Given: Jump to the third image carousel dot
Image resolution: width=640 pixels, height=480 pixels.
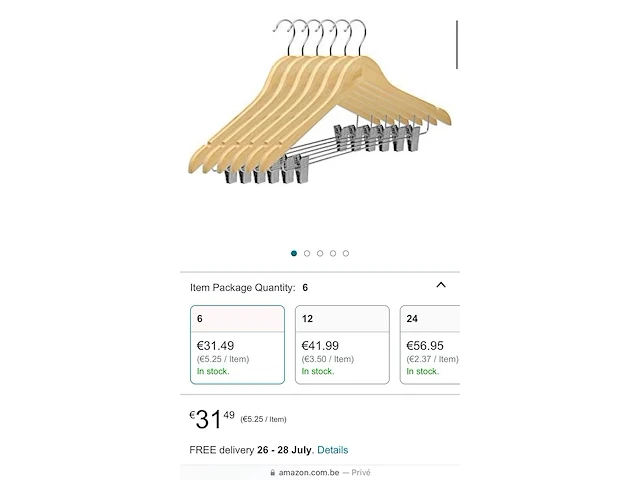Looking at the screenshot, I should tap(320, 253).
